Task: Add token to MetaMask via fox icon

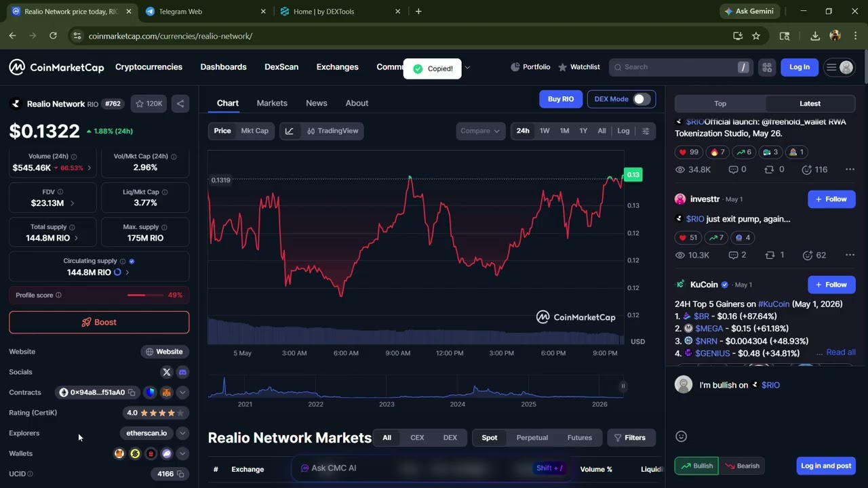Action: coord(166,392)
